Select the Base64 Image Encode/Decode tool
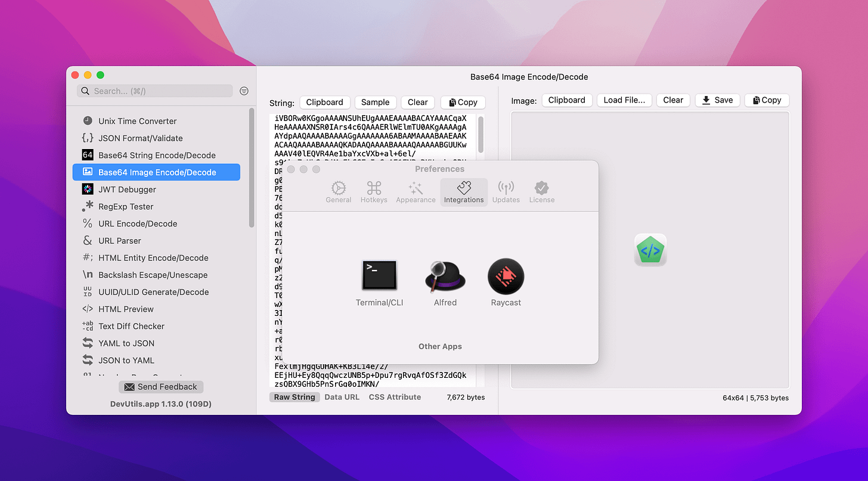The width and height of the screenshot is (868, 481). tap(156, 172)
